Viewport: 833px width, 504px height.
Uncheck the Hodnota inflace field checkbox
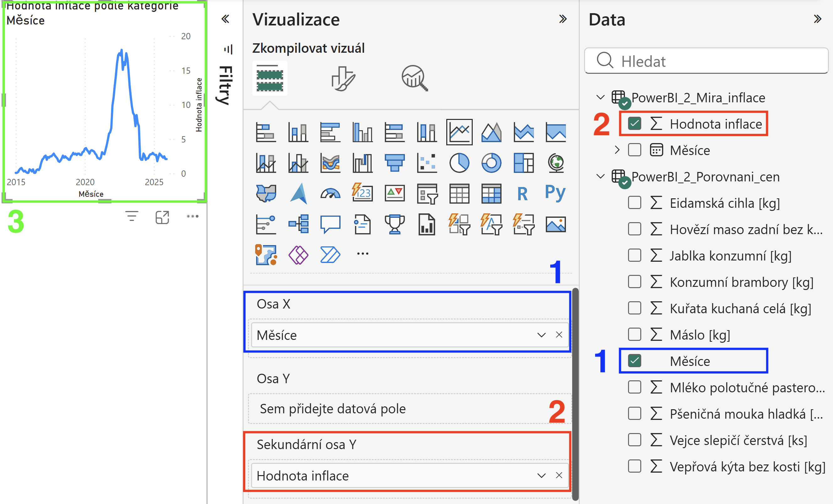pyautogui.click(x=634, y=124)
